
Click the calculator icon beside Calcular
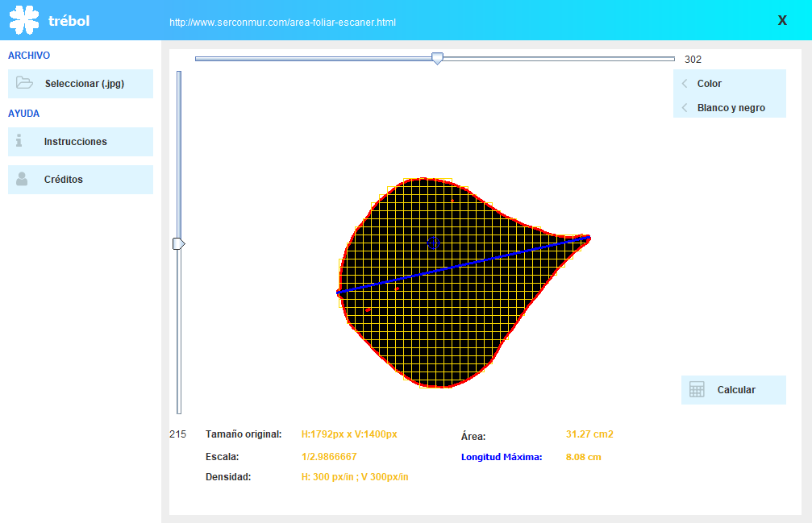pos(697,389)
